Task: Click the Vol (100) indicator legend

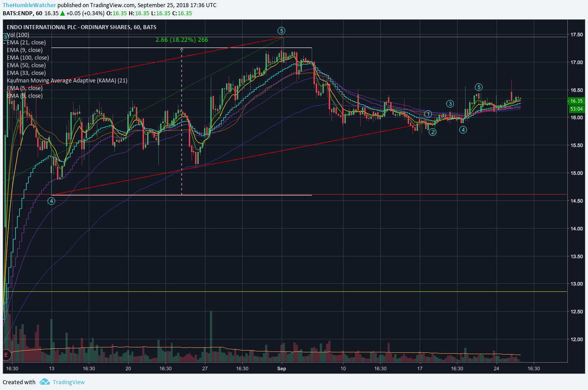Action: pos(18,35)
